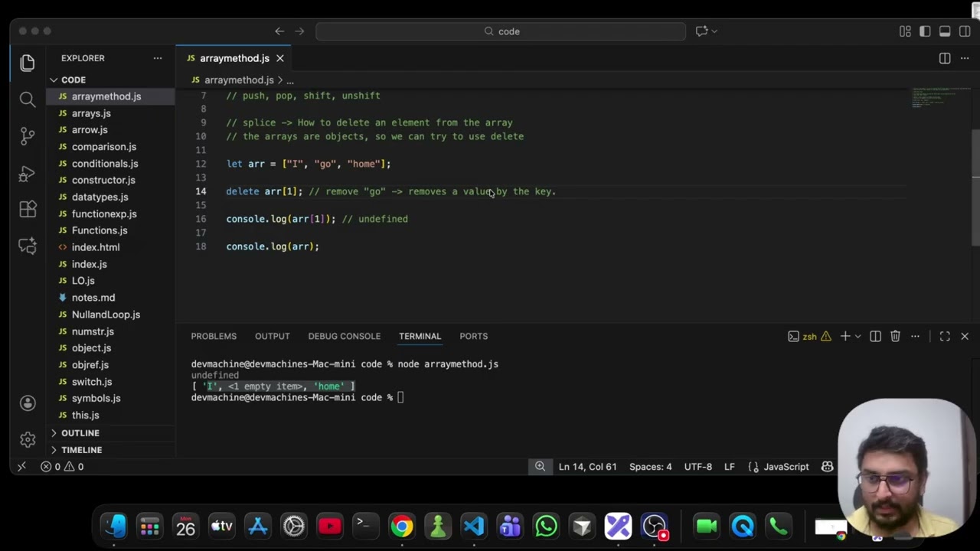Open index.html file
Viewport: 980px width, 551px height.
tap(96, 247)
